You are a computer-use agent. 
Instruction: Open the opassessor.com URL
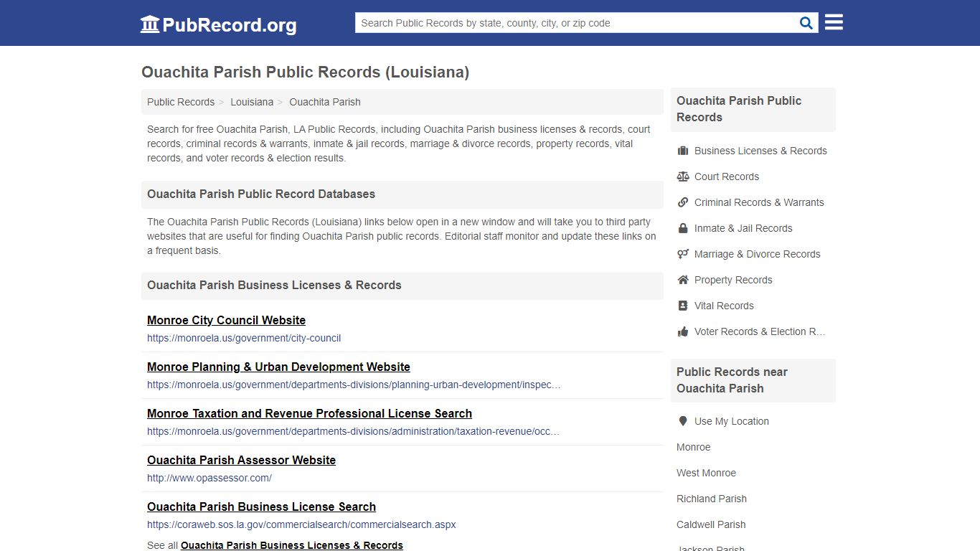coord(209,478)
